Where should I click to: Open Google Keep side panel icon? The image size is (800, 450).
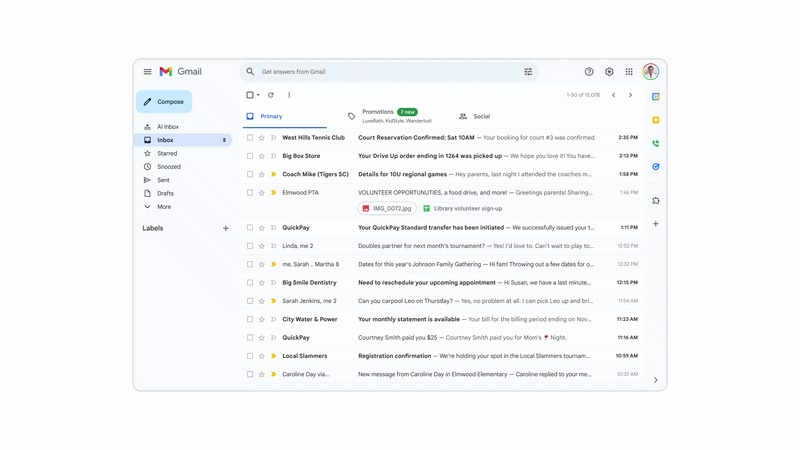[656, 120]
